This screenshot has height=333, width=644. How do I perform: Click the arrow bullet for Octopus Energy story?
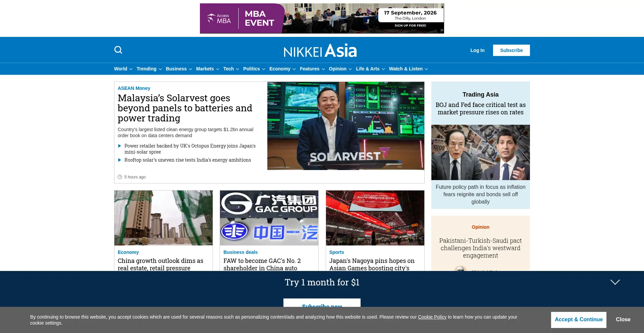pyautogui.click(x=119, y=146)
